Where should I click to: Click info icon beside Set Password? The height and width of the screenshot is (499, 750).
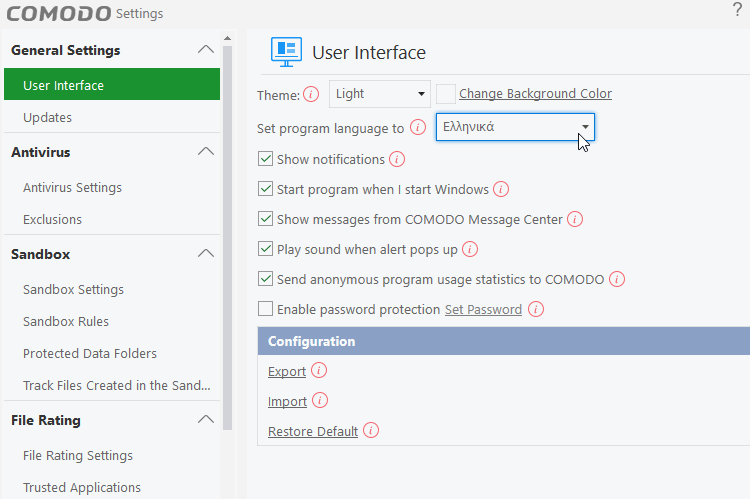coord(536,309)
